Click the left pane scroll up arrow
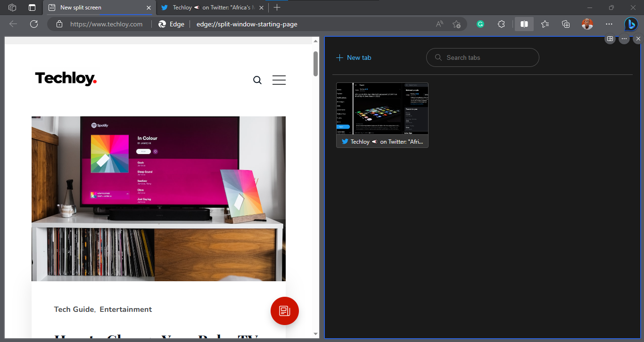Screen dimensions: 644x342 (x=315, y=41)
